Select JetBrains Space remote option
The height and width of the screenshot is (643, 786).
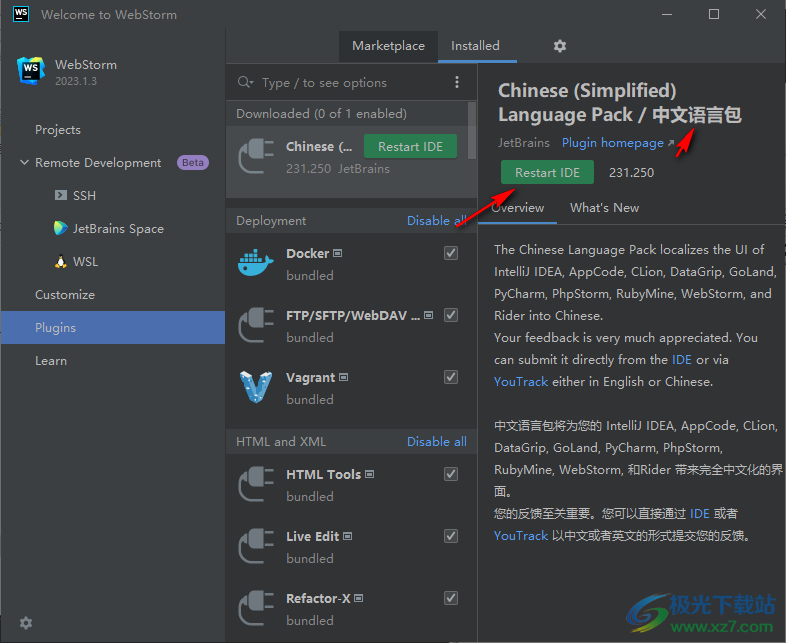coord(118,229)
